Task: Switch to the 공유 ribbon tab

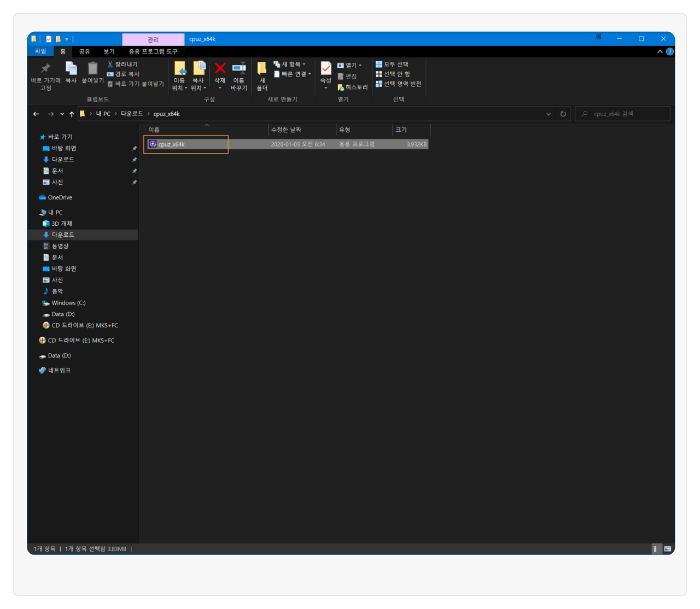Action: tap(84, 51)
